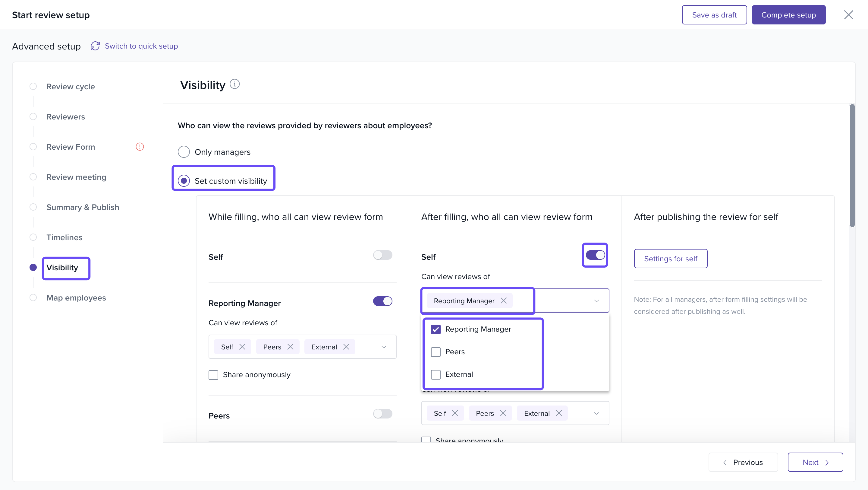The height and width of the screenshot is (490, 868).
Task: Go to Timelines step in sidebar
Action: (x=64, y=237)
